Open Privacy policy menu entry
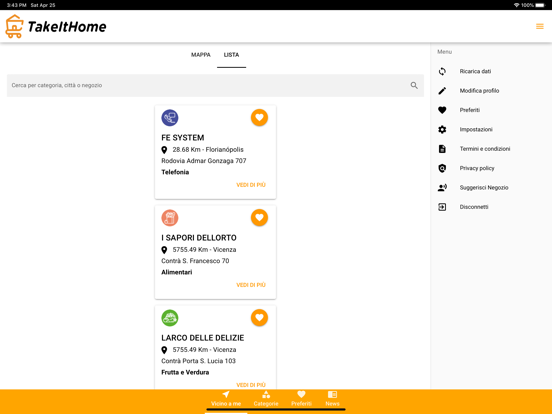Image resolution: width=552 pixels, height=414 pixels. click(491, 168)
